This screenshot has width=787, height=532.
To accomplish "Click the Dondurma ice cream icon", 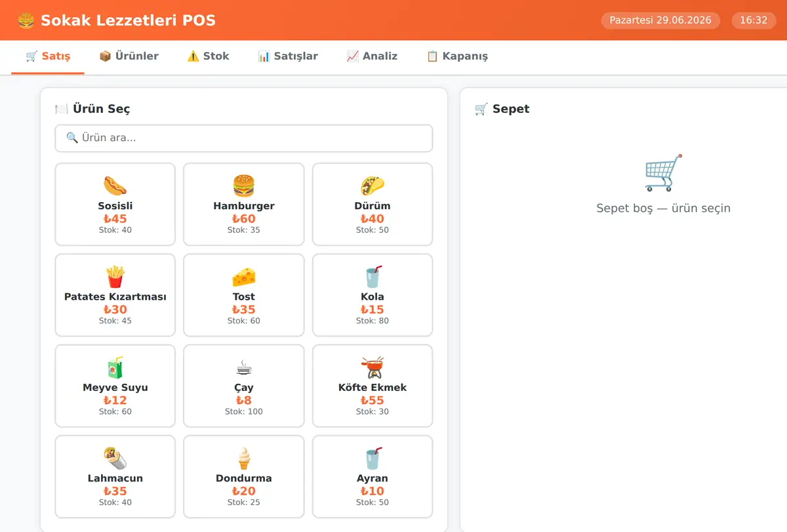I will [x=243, y=458].
